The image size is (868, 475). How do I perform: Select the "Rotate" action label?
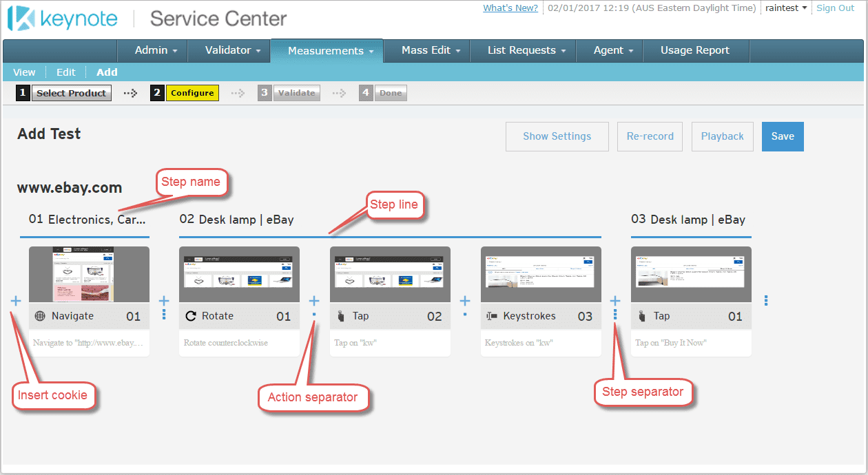pyautogui.click(x=218, y=316)
